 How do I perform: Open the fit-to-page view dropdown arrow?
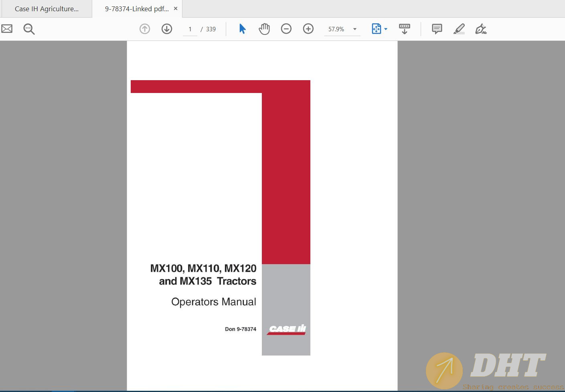point(386,29)
